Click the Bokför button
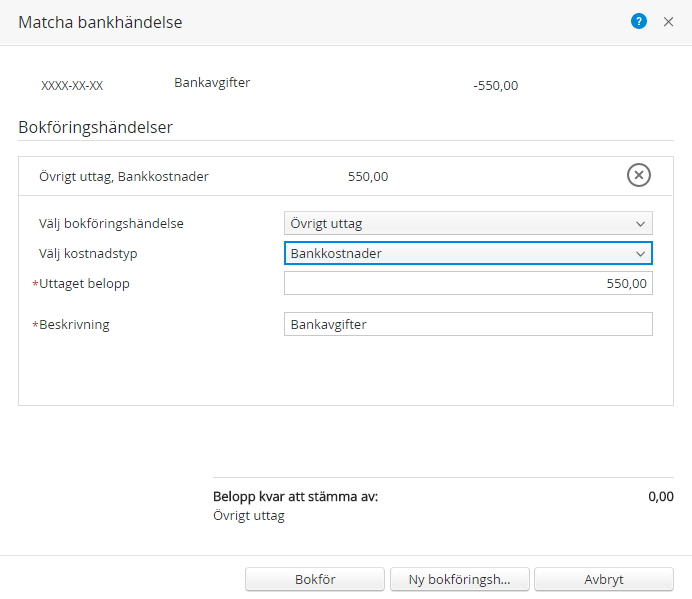 (315, 579)
